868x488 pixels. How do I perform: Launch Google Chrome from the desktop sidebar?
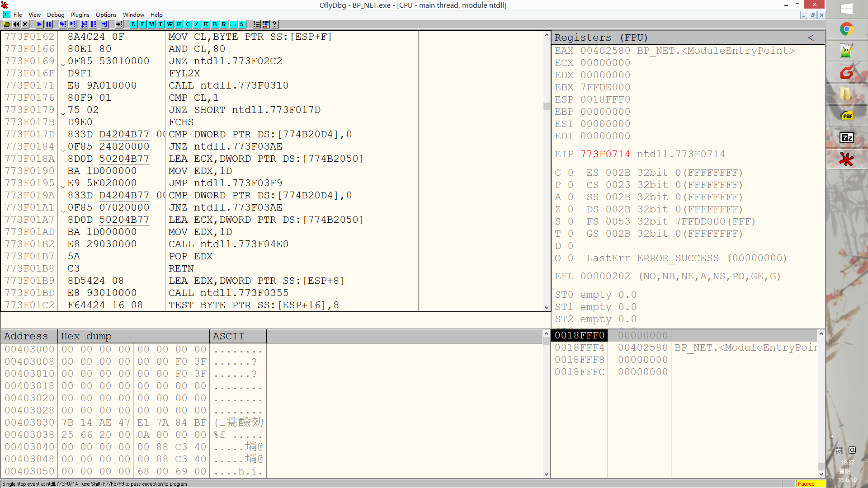[846, 29]
